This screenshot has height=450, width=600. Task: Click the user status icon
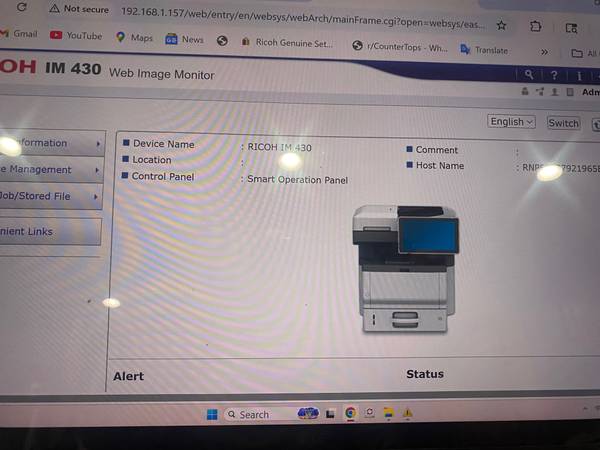coord(554,92)
